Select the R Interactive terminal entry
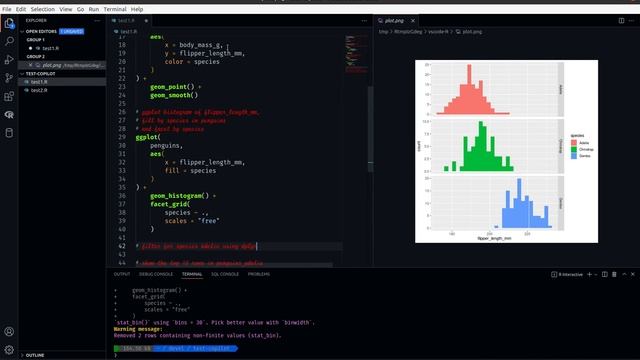 pyautogui.click(x=567, y=274)
